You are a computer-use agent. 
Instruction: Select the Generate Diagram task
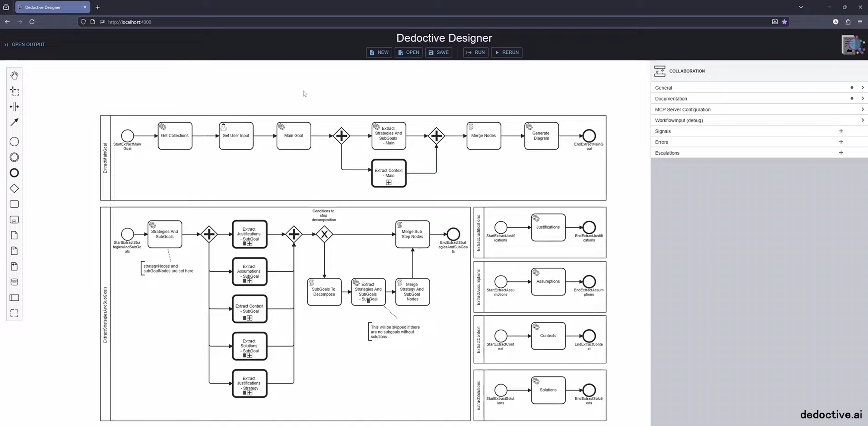click(542, 136)
